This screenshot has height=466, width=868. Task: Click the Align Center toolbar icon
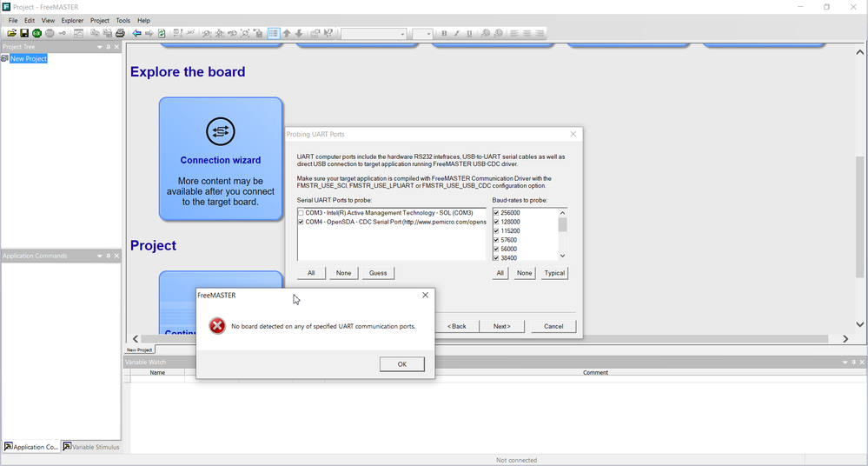[527, 33]
